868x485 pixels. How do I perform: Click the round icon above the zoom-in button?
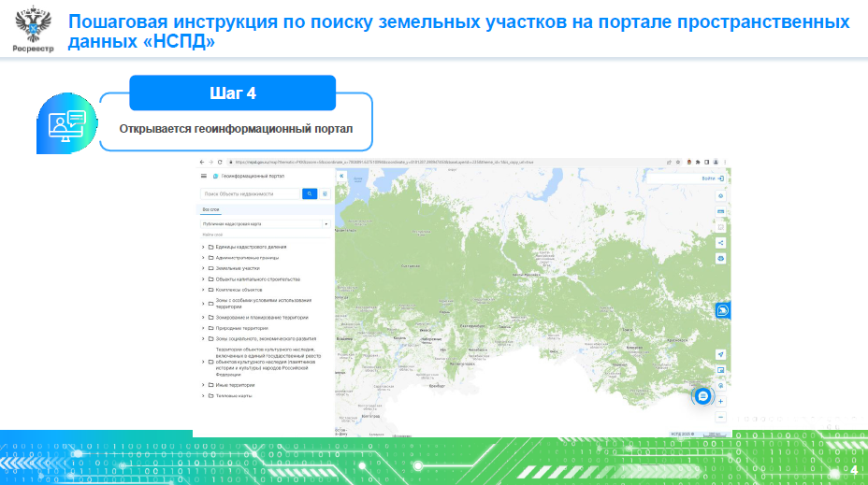point(720,385)
